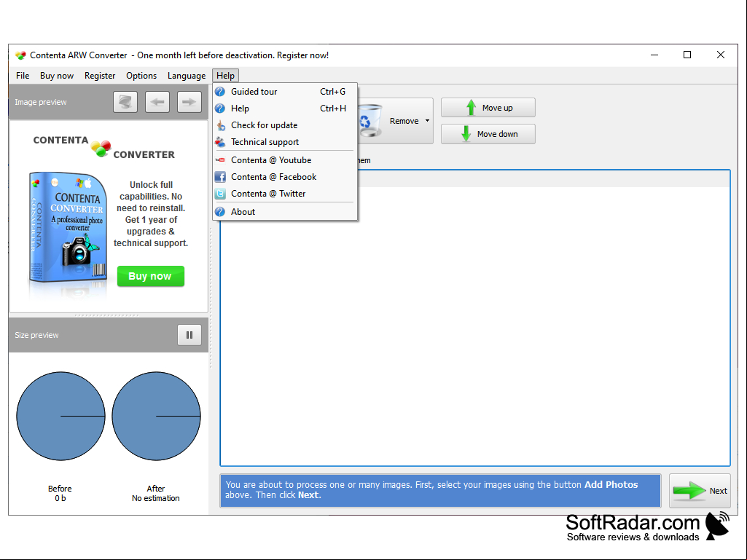Start the Guided tour from the Help menu
Screen dimensions: 747x560
[285, 92]
